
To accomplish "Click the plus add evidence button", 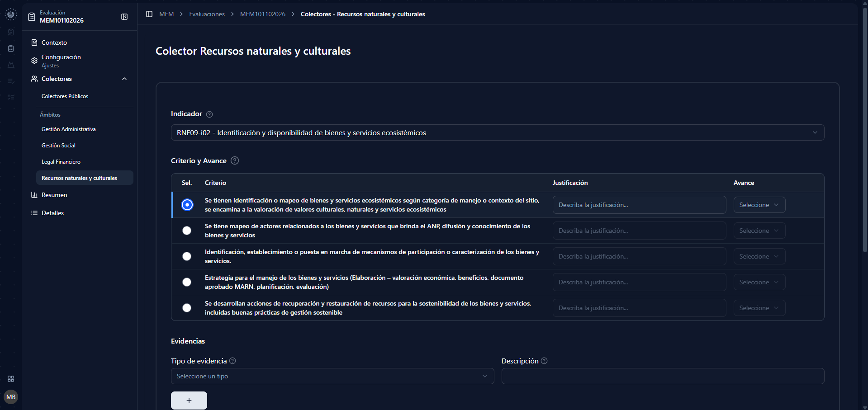I will 189,401.
